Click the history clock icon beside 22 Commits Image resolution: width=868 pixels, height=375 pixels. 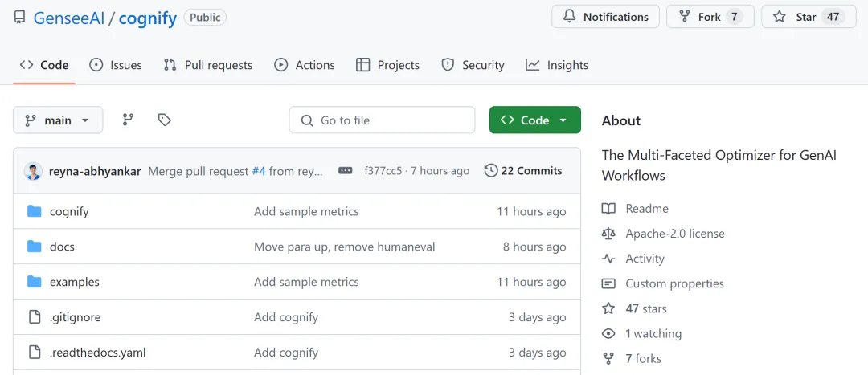490,171
